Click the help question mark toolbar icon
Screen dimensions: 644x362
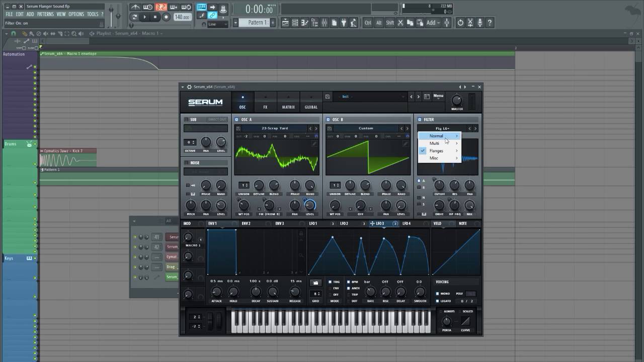tap(490, 23)
